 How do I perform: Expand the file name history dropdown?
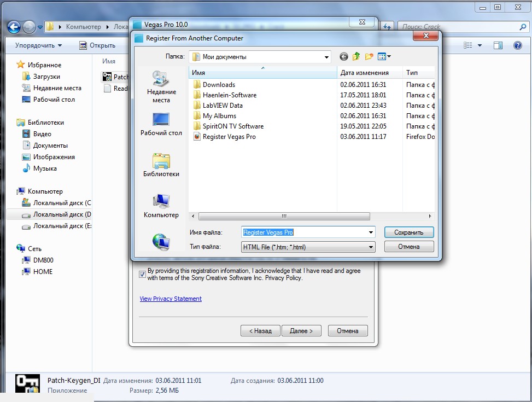pos(371,232)
